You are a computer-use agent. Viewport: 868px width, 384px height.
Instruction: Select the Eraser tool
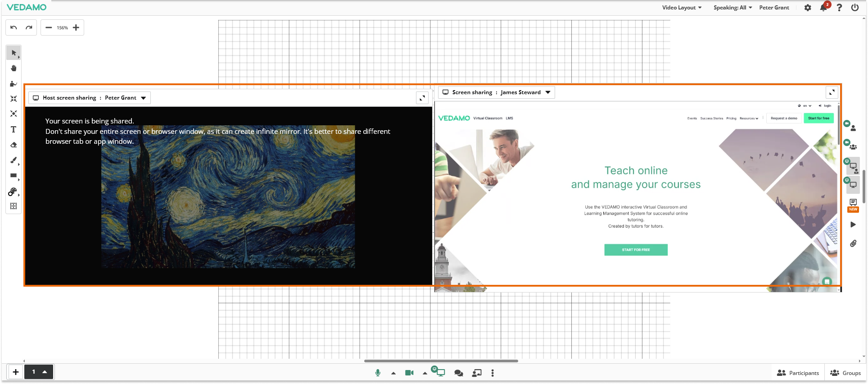click(x=14, y=145)
